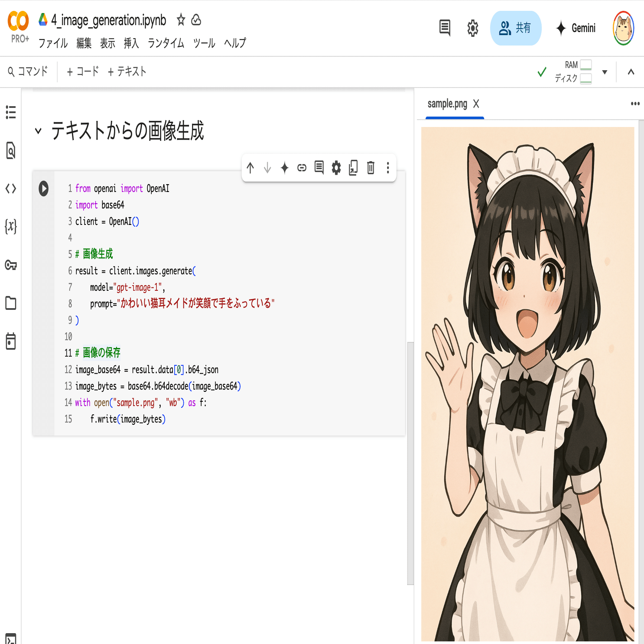Open the Secrets panel in sidebar

tap(11, 266)
